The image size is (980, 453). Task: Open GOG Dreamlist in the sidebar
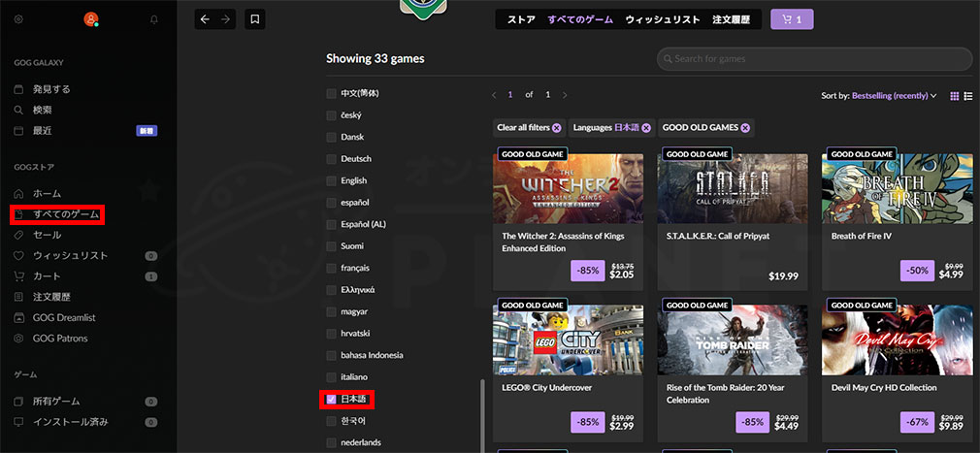pyautogui.click(x=64, y=317)
